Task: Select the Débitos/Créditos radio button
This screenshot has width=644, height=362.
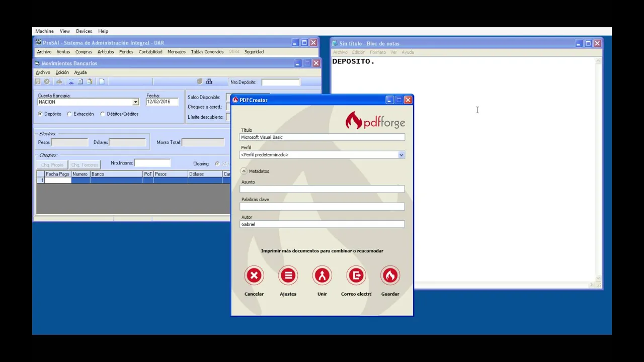Action: point(103,114)
